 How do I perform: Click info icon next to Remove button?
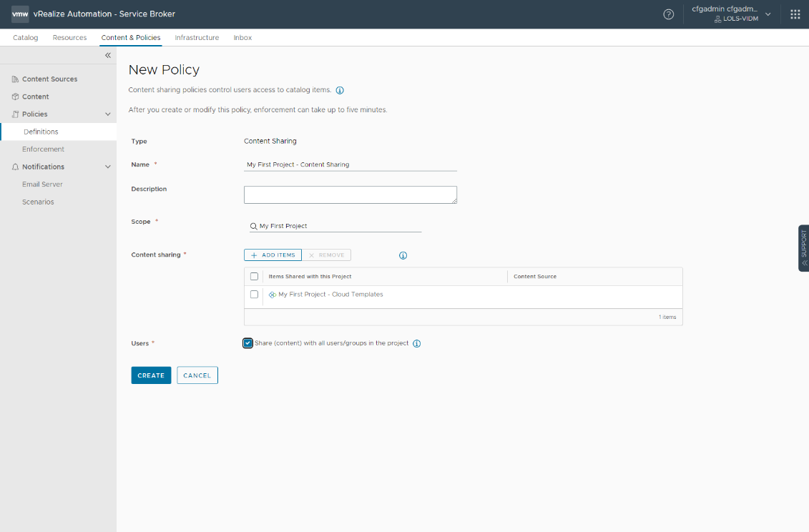pos(403,255)
